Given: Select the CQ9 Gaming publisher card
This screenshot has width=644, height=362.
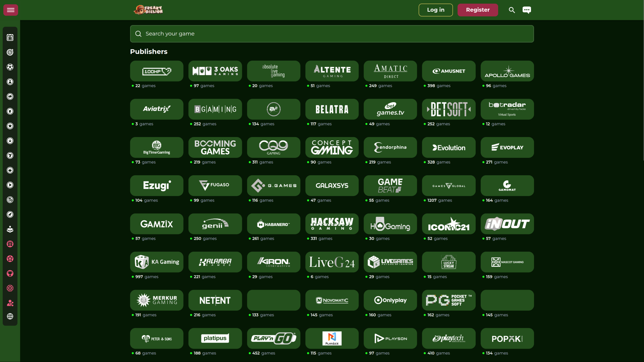Looking at the screenshot, I should point(273,147).
